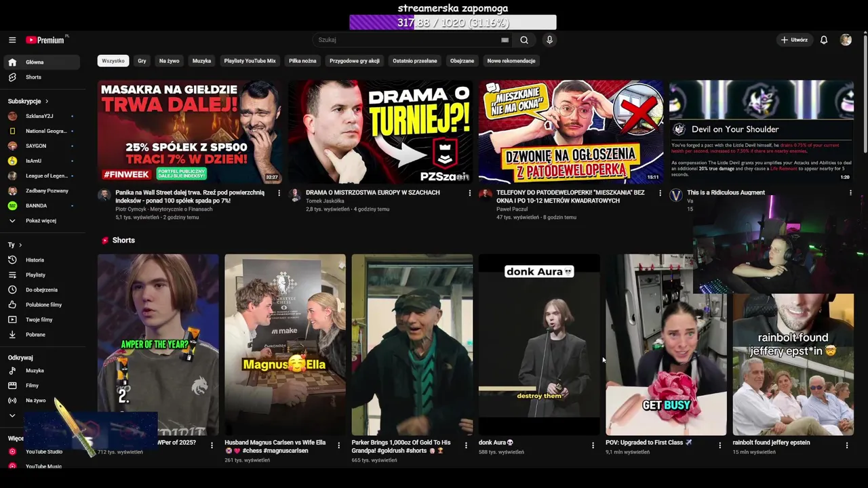Viewport: 868px width, 488px height.
Task: Open Filmy under Odkrywaj
Action: point(42,386)
